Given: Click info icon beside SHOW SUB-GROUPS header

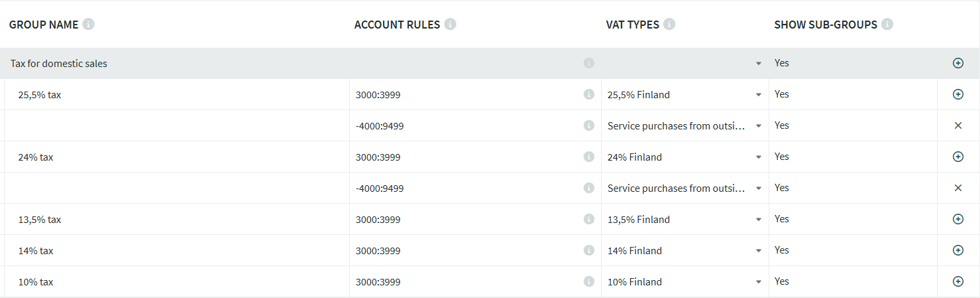Looking at the screenshot, I should coord(887,25).
